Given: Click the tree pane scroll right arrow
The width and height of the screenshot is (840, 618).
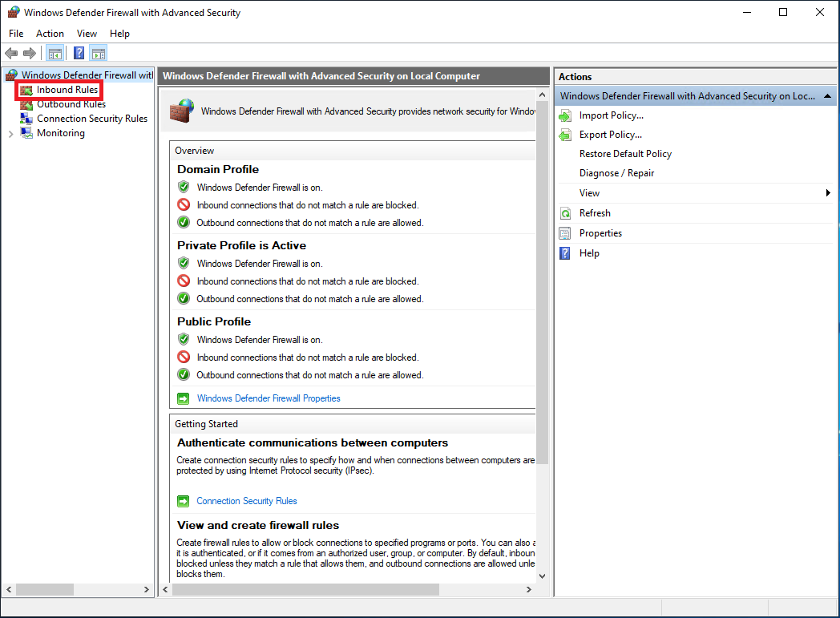Looking at the screenshot, I should tap(146, 590).
